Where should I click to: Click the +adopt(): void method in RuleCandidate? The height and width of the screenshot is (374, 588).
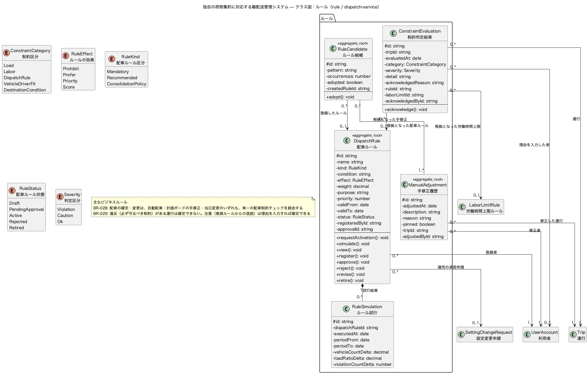tap(340, 97)
